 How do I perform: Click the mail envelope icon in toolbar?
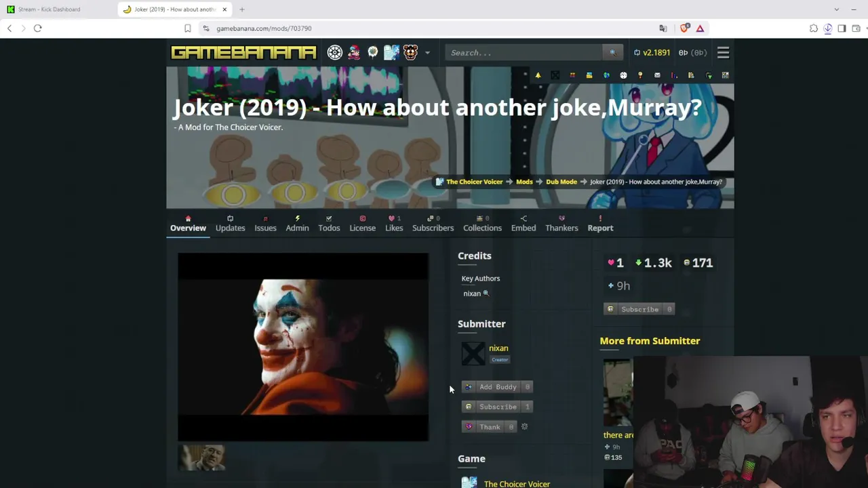pyautogui.click(x=657, y=75)
